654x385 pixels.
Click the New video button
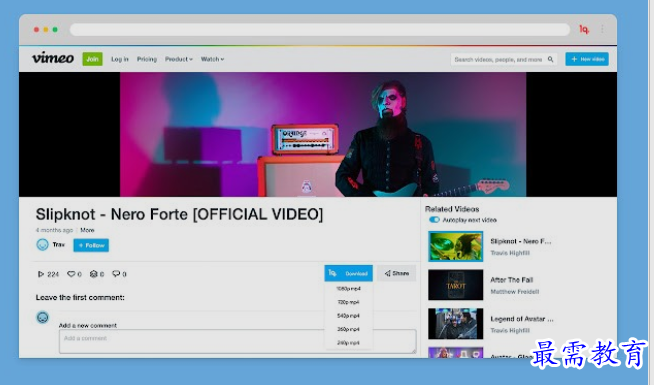pyautogui.click(x=587, y=59)
